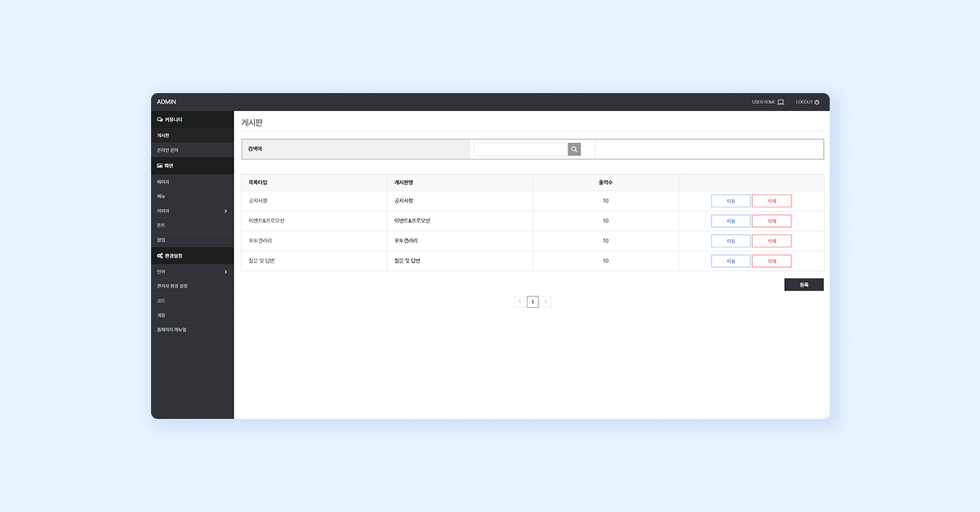
Task: Open 이미지 in the sidebar
Action: coord(193,211)
